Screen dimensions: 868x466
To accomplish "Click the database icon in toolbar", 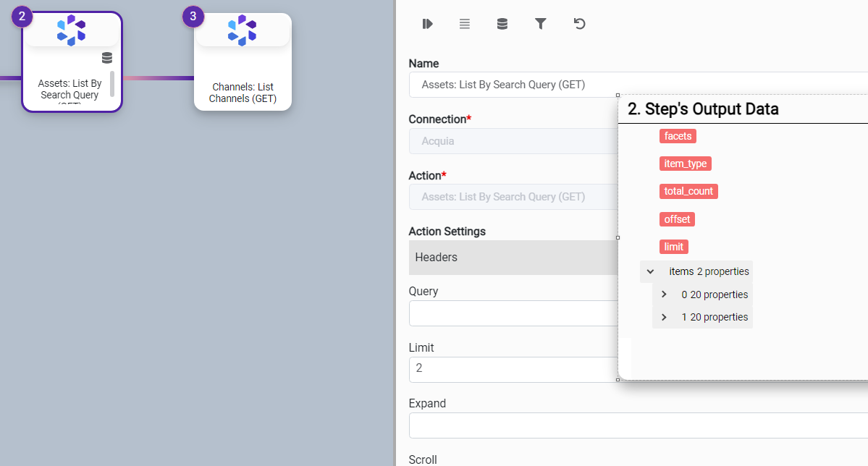I will click(502, 24).
